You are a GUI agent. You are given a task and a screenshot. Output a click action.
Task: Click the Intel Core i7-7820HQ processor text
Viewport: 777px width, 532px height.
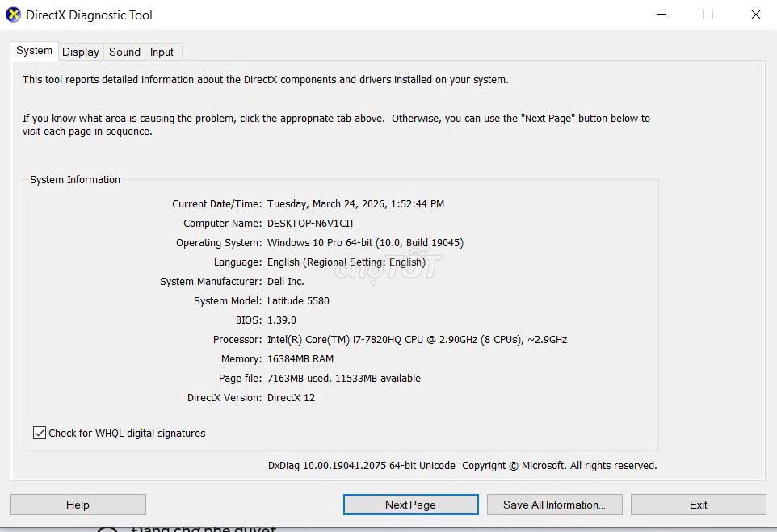[x=417, y=340]
